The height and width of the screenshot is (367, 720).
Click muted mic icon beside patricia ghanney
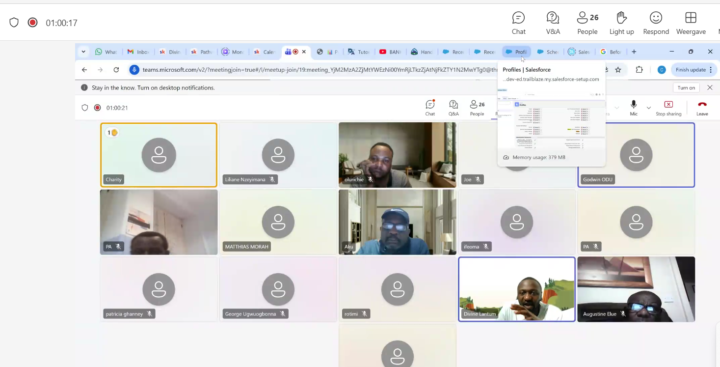tap(149, 314)
